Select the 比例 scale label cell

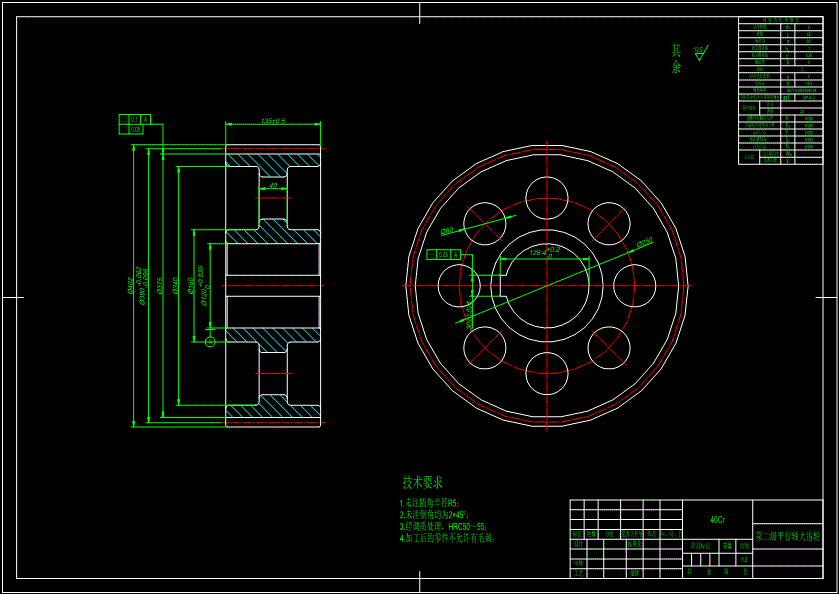pos(744,546)
